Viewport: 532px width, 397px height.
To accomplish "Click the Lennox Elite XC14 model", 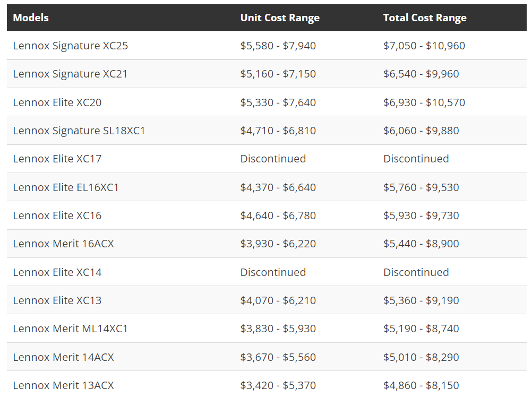I will (x=57, y=272).
